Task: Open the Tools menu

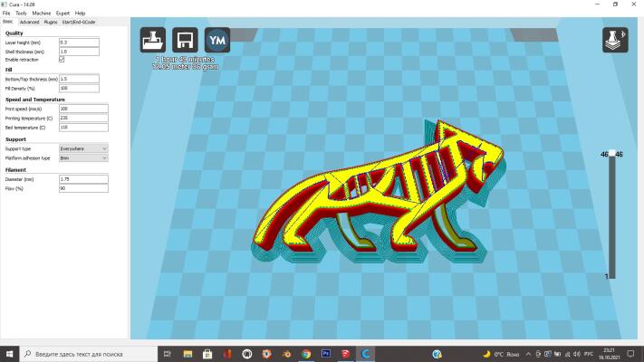Action: [x=21, y=14]
